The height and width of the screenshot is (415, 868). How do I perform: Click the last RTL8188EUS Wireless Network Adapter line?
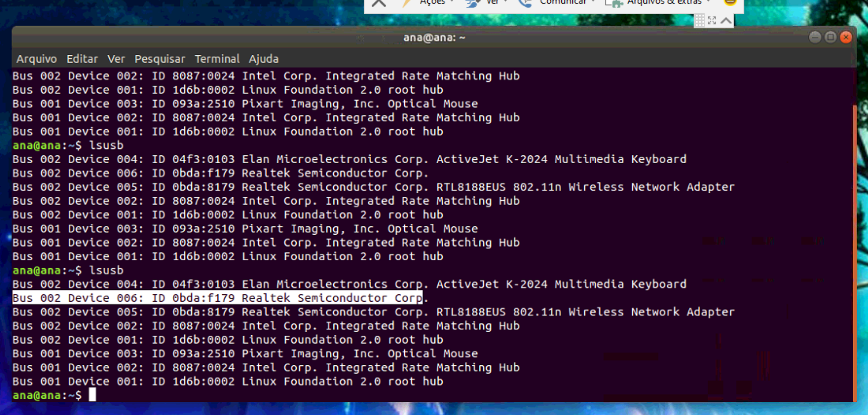pos(373,312)
